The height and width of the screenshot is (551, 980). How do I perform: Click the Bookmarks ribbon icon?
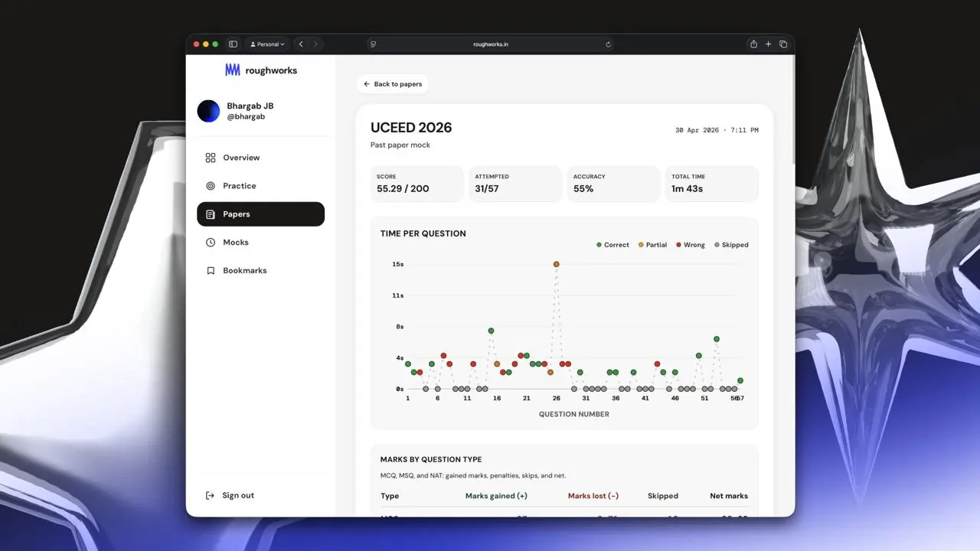point(211,271)
